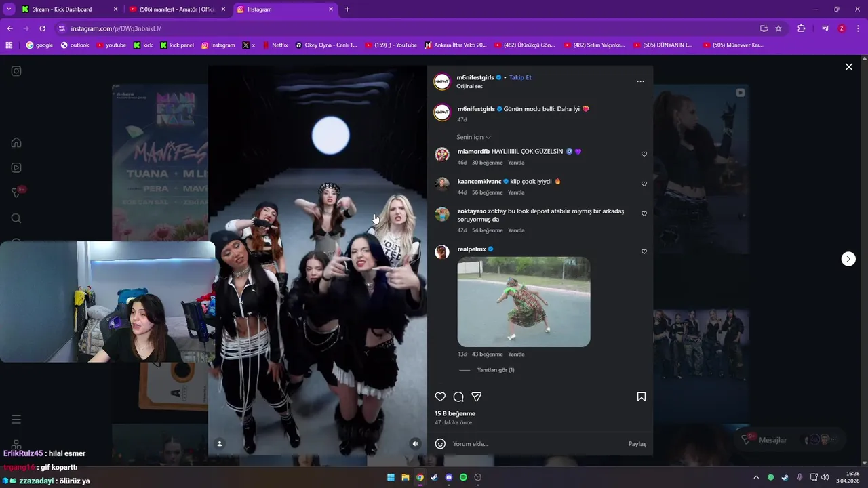Reload the page
The height and width of the screenshot is (488, 868).
[42, 28]
